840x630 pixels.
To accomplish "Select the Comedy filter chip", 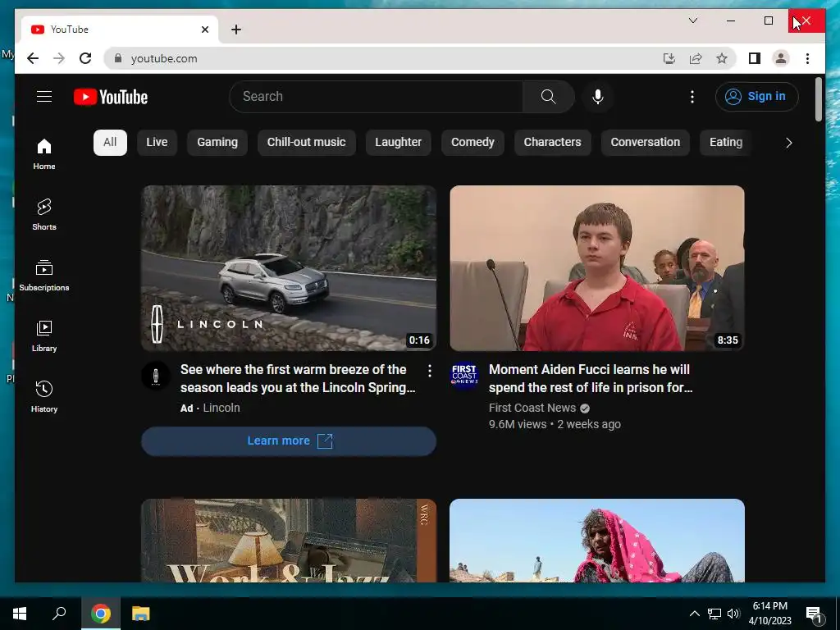I will click(x=472, y=143).
